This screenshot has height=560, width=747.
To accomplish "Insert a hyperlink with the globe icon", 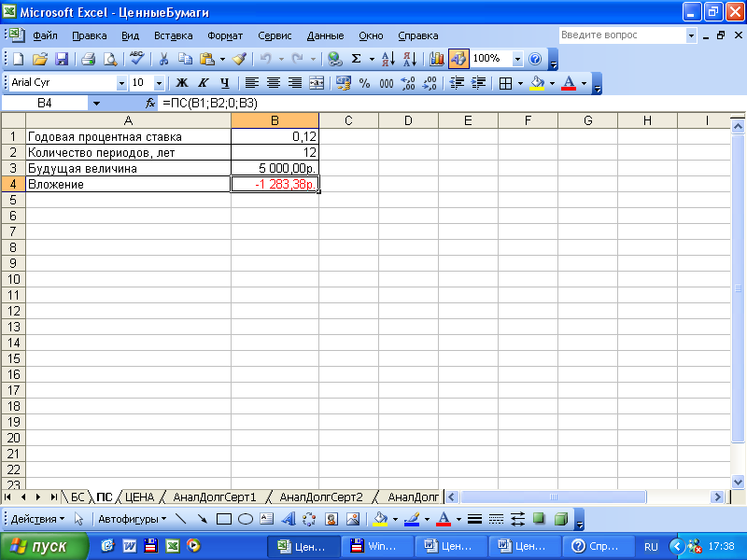I will (334, 59).
